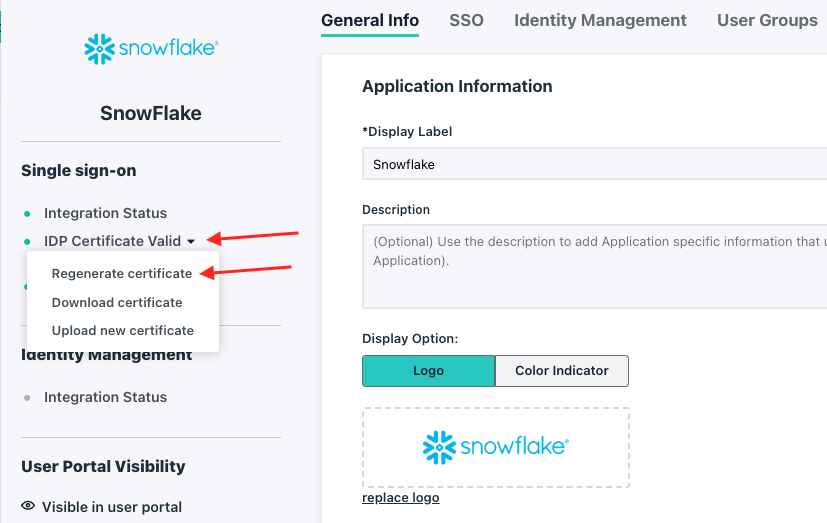The height and width of the screenshot is (523, 827).
Task: Click the replace logo link
Action: [x=400, y=498]
